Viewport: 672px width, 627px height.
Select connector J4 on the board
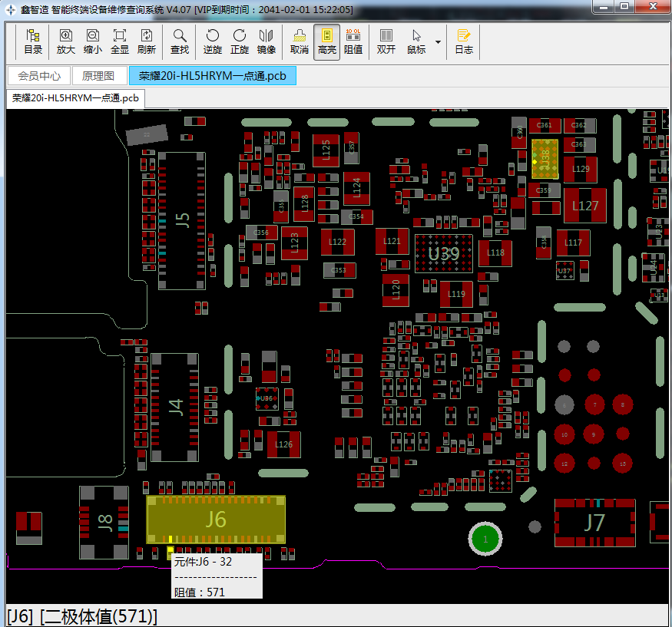175,408
